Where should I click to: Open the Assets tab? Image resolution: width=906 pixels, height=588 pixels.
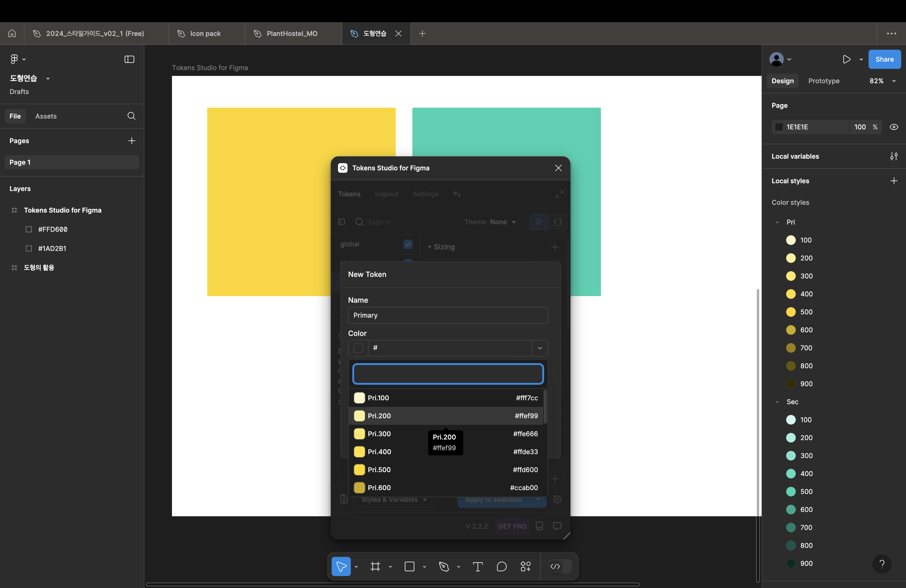click(x=46, y=116)
